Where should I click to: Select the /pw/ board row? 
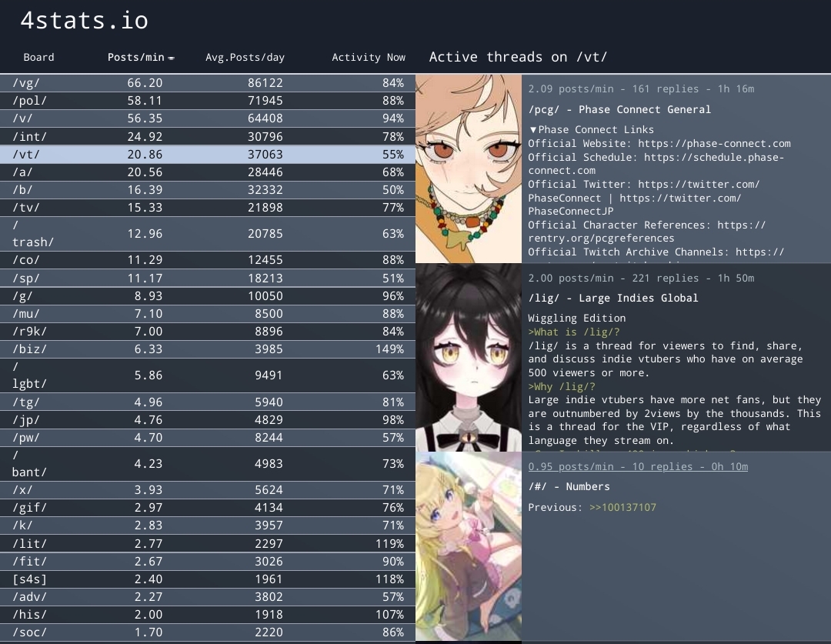coord(208,437)
